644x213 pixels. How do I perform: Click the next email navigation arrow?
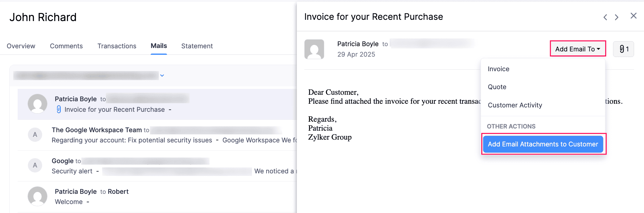(616, 17)
